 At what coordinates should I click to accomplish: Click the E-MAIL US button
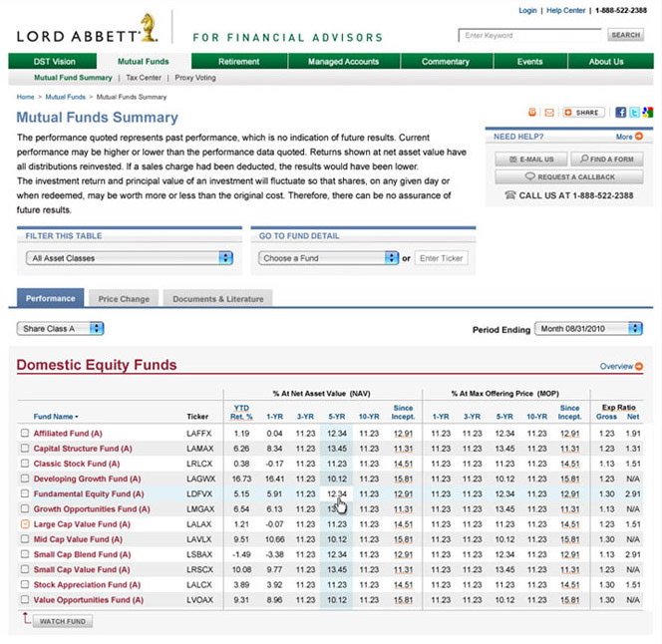click(x=531, y=160)
